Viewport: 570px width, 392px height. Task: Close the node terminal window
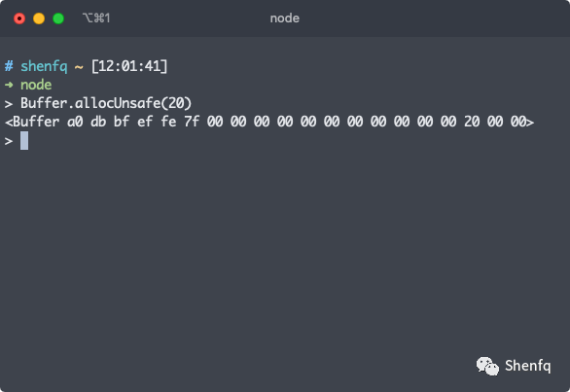pyautogui.click(x=19, y=18)
